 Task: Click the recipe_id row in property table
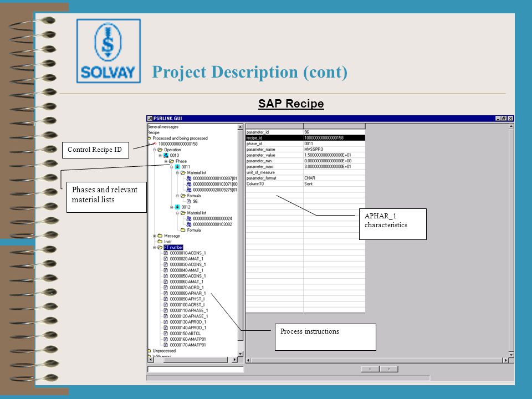pos(305,138)
